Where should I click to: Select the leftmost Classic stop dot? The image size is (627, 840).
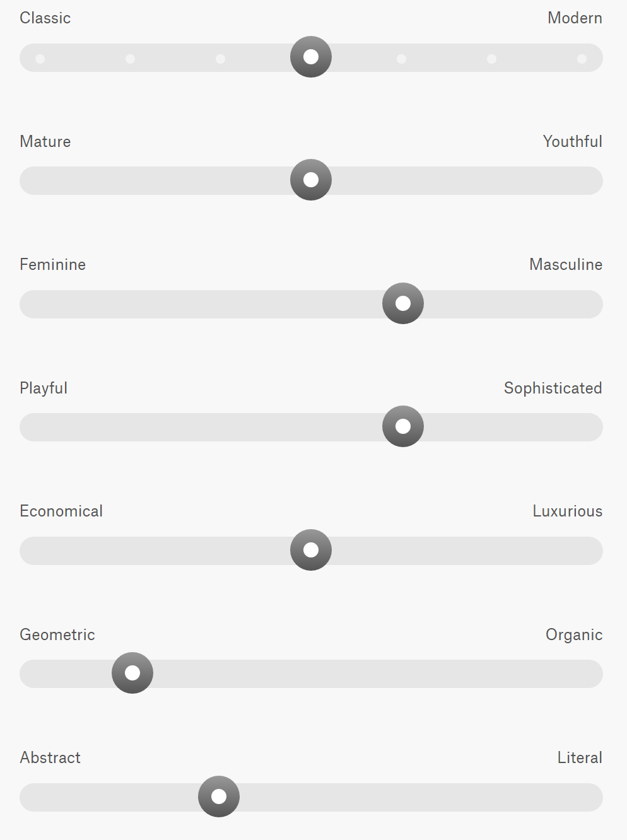coord(40,59)
